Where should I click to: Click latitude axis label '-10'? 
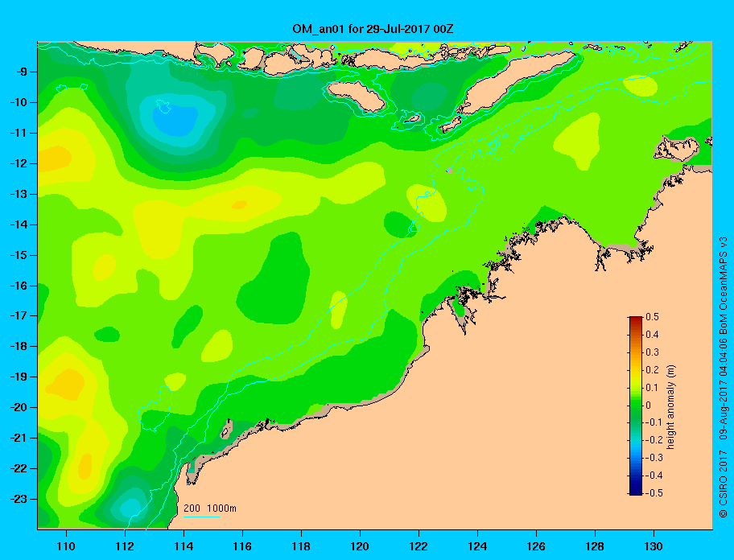point(19,102)
